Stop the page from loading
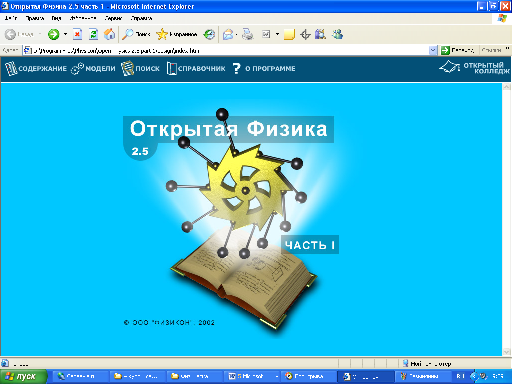The width and height of the screenshot is (512, 384). coord(77,34)
